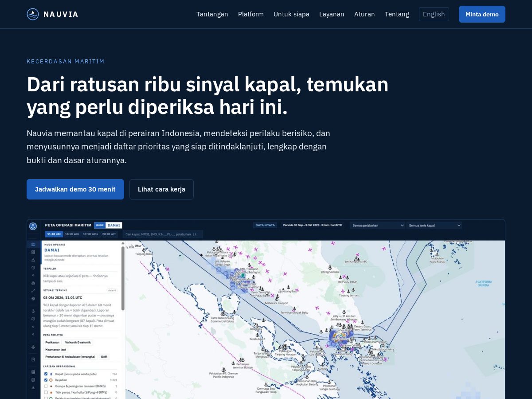Click the Kejadian count 3.321
The height and width of the screenshot is (399, 532).
(x=113, y=380)
